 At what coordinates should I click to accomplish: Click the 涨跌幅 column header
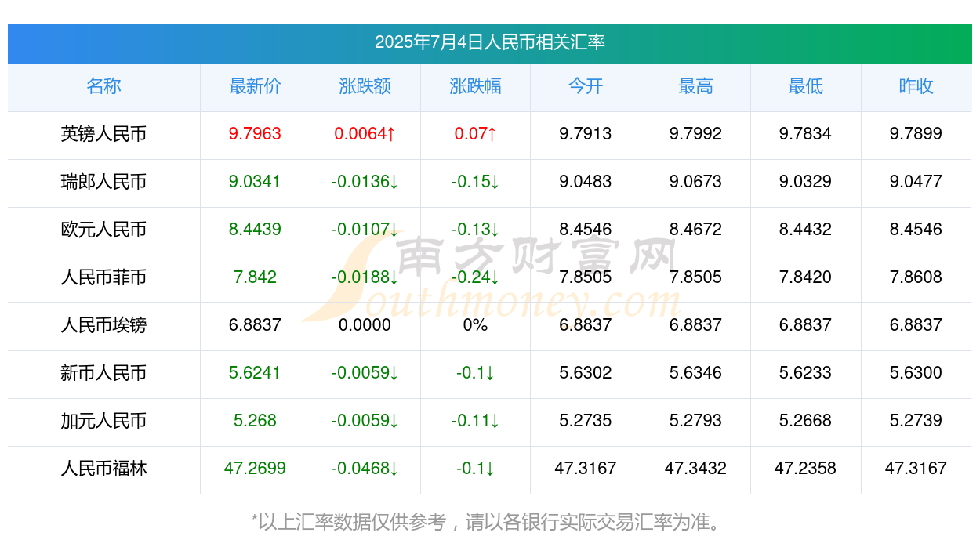tap(475, 86)
